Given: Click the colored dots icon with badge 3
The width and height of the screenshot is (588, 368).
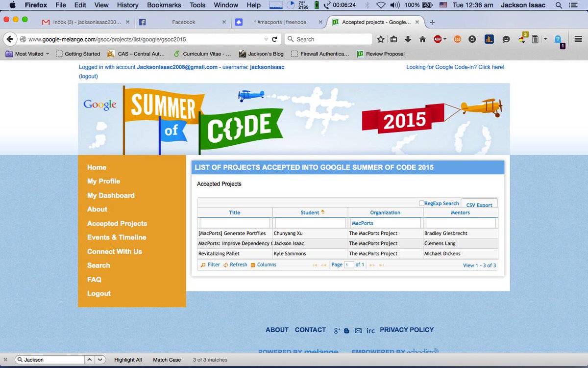Looking at the screenshot, I should click(522, 38).
